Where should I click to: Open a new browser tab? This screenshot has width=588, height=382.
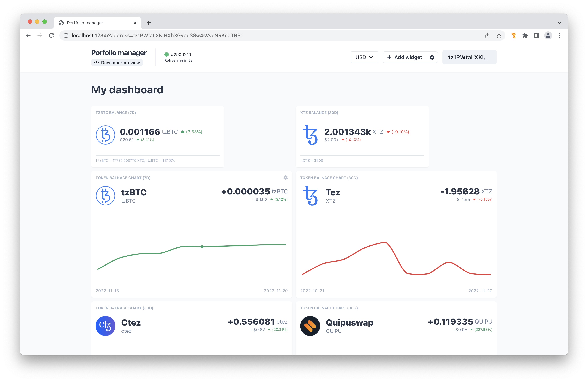point(149,23)
